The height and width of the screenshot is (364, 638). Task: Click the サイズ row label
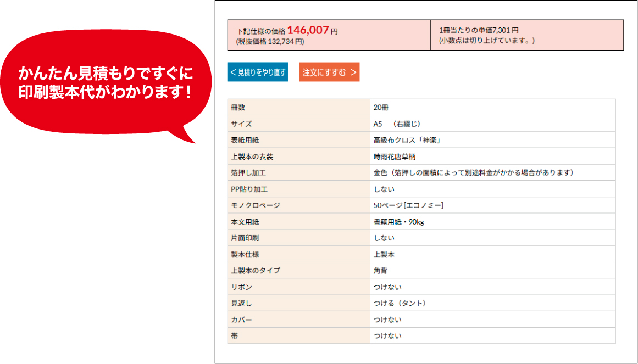point(241,124)
